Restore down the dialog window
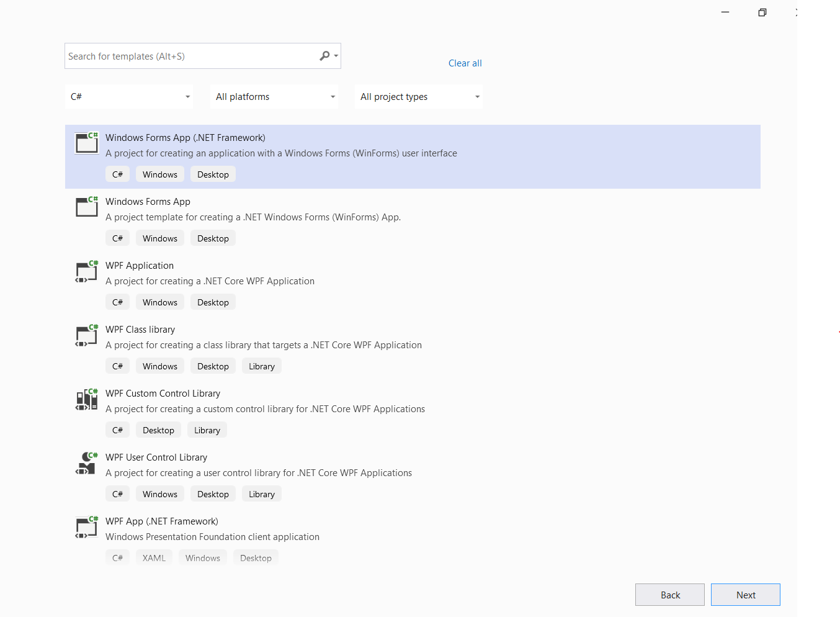 [762, 12]
